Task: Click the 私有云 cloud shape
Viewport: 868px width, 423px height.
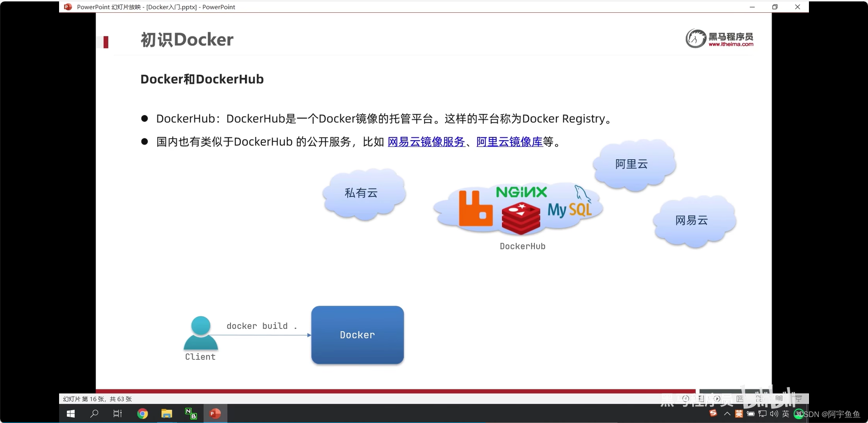Action: 364,194
